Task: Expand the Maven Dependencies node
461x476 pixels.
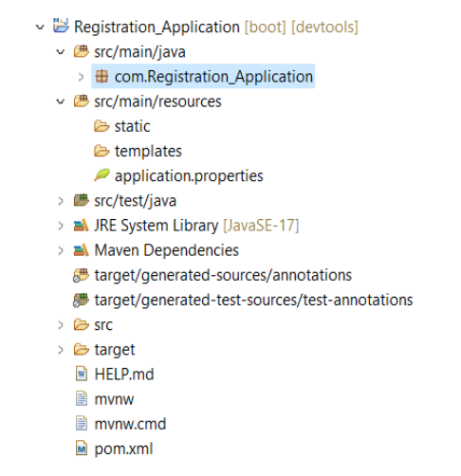Action: pyautogui.click(x=61, y=250)
